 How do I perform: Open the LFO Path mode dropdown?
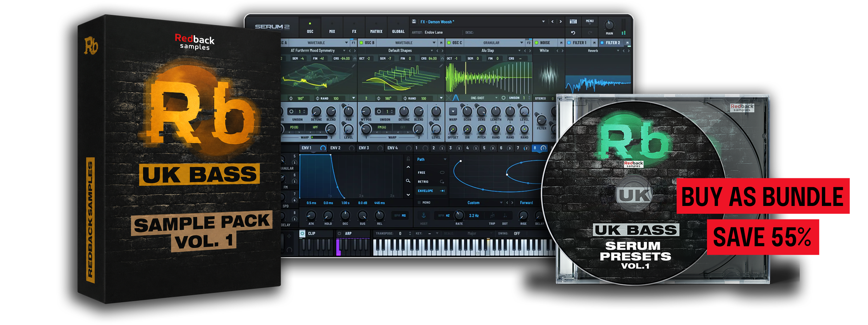(x=445, y=159)
